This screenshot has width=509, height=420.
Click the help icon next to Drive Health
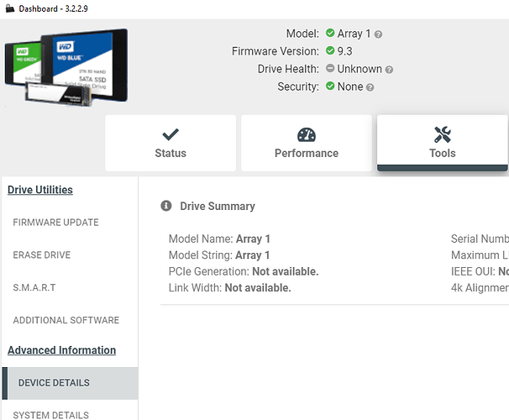click(x=389, y=70)
